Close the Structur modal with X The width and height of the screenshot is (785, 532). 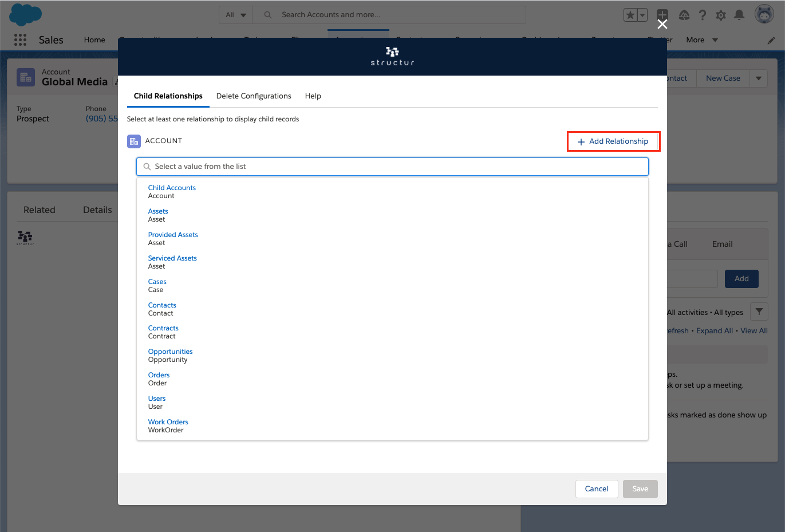[662, 24]
